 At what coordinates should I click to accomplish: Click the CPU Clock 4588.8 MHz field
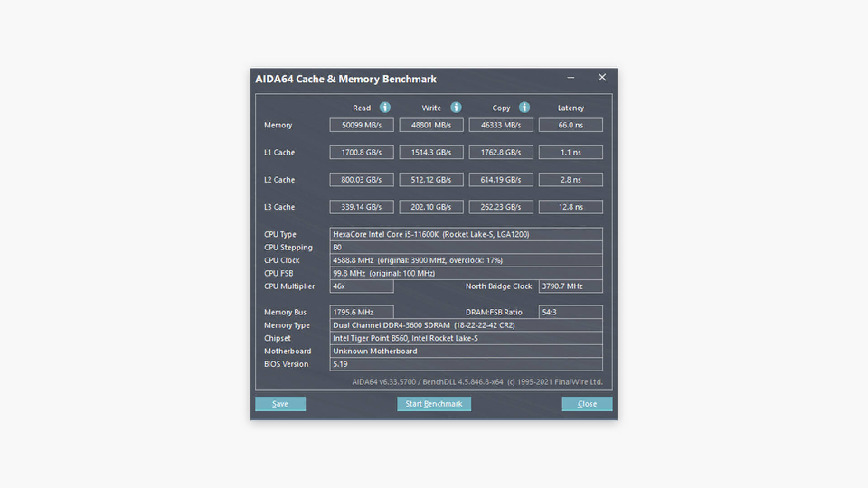(x=466, y=260)
